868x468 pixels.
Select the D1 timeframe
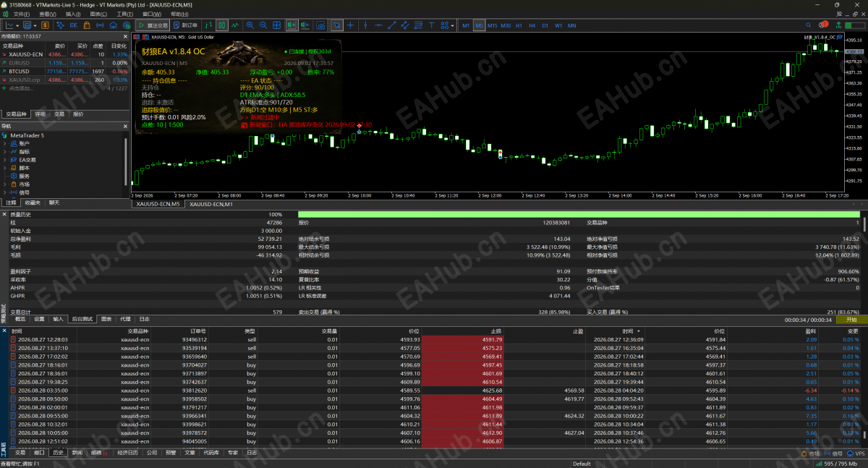tap(545, 25)
